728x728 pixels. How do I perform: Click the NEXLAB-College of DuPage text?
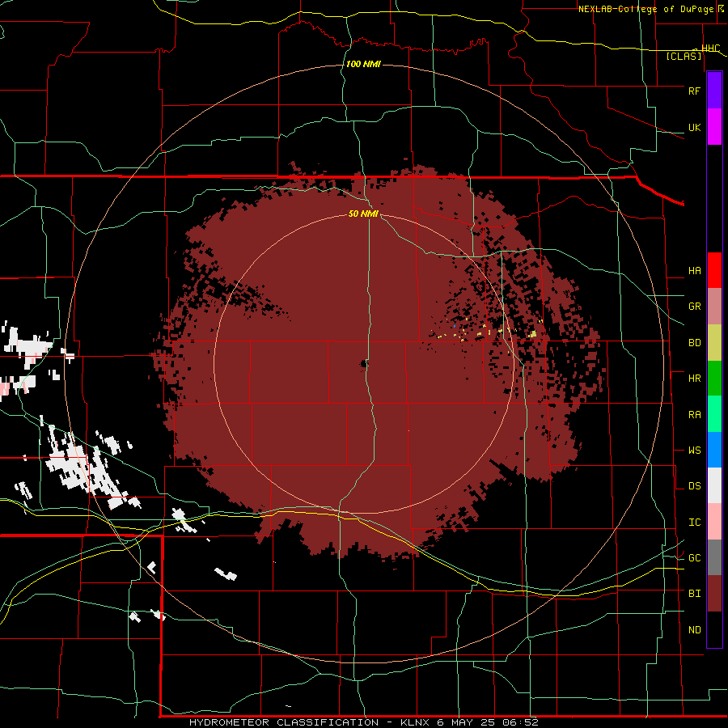click(x=645, y=9)
